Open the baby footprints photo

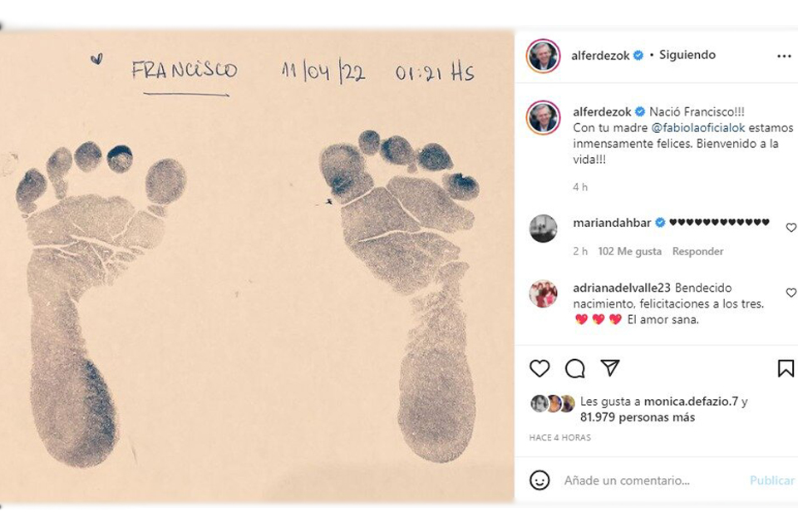point(257,268)
